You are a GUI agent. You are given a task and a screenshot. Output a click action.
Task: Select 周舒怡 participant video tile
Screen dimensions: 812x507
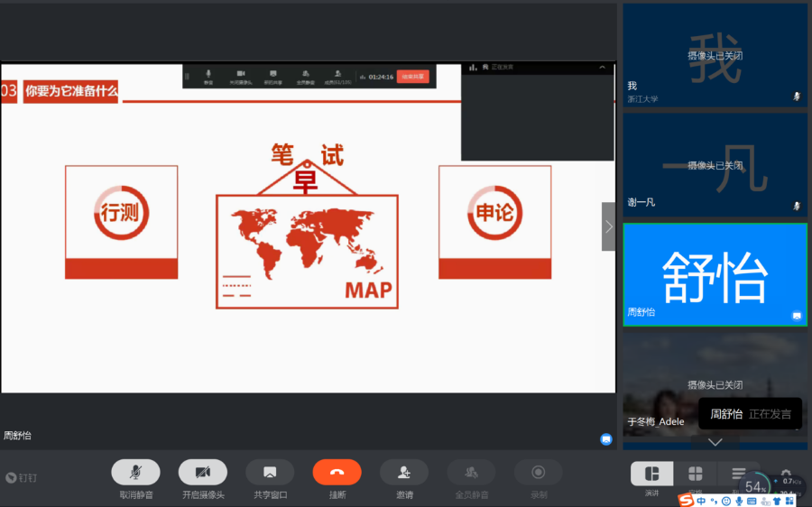[x=715, y=274]
